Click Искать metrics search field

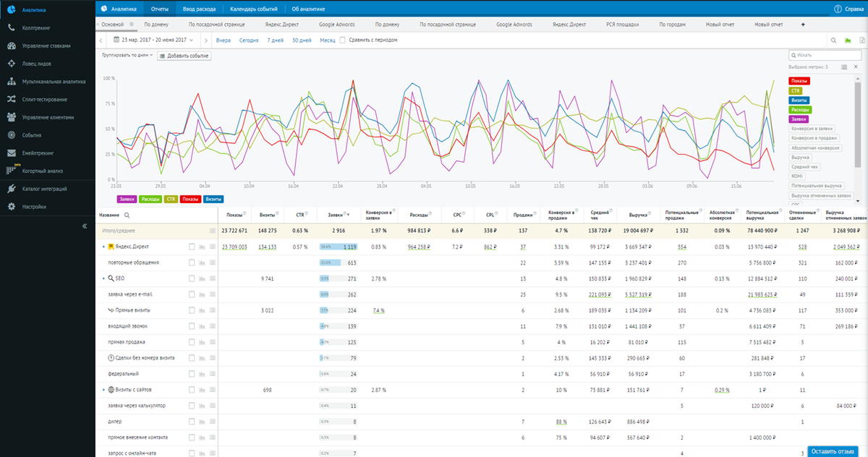(825, 55)
